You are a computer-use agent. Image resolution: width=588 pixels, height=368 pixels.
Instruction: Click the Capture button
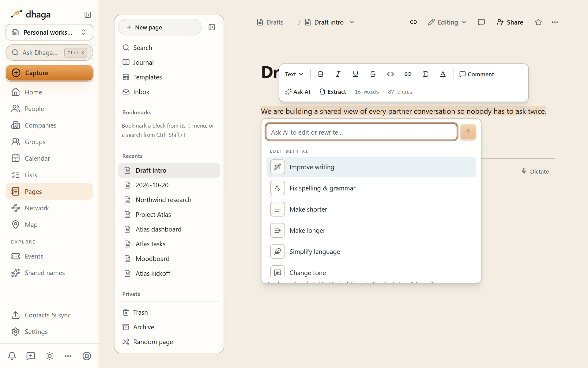[49, 73]
